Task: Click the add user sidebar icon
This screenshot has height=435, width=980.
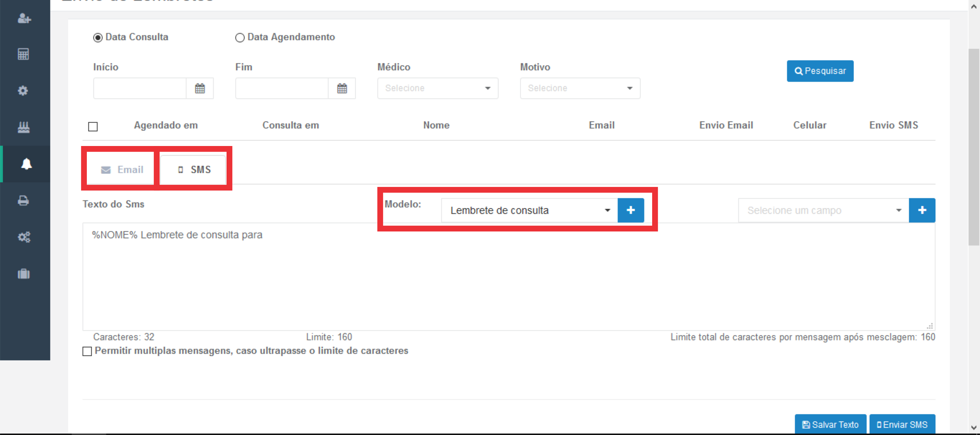Action: (24, 18)
